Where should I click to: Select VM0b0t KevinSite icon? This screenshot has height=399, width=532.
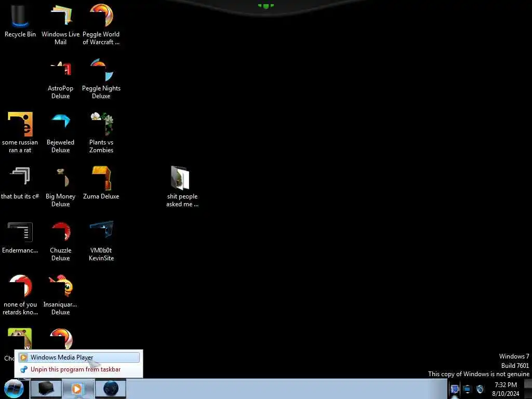click(x=101, y=241)
